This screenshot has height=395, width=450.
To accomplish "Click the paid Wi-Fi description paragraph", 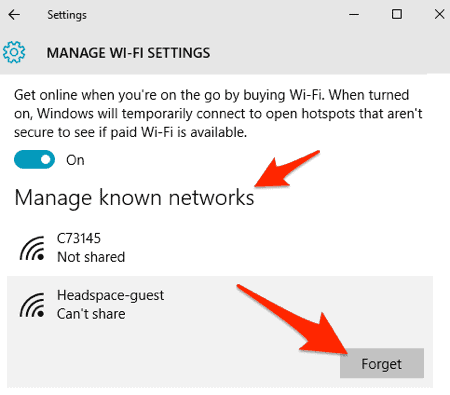I will (218, 114).
